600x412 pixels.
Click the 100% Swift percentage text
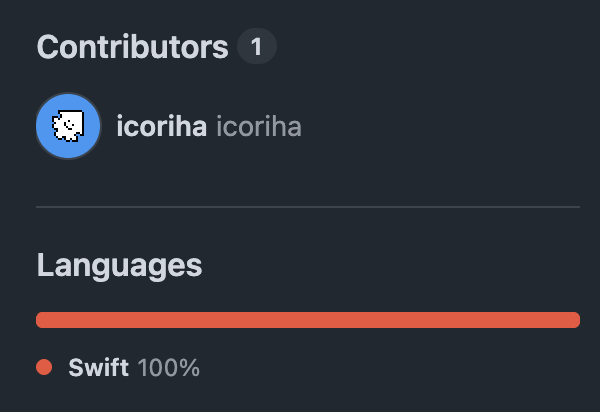169,368
